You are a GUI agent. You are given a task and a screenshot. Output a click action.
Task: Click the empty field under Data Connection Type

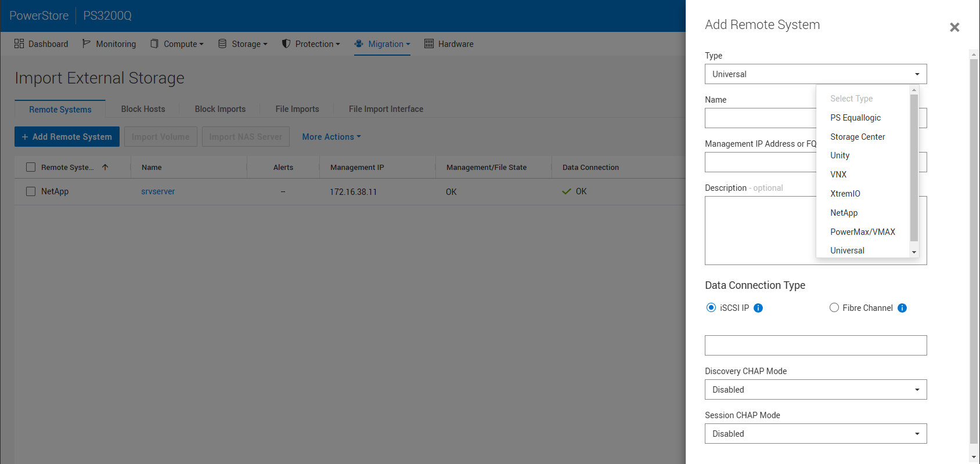[x=816, y=346]
